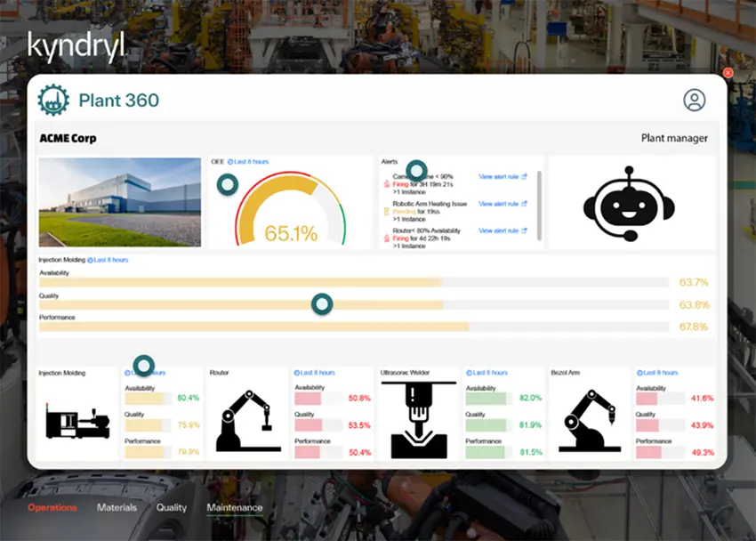Image resolution: width=756 pixels, height=541 pixels.
Task: Click the teal hotspot on the OEE gauge
Action: (x=228, y=184)
